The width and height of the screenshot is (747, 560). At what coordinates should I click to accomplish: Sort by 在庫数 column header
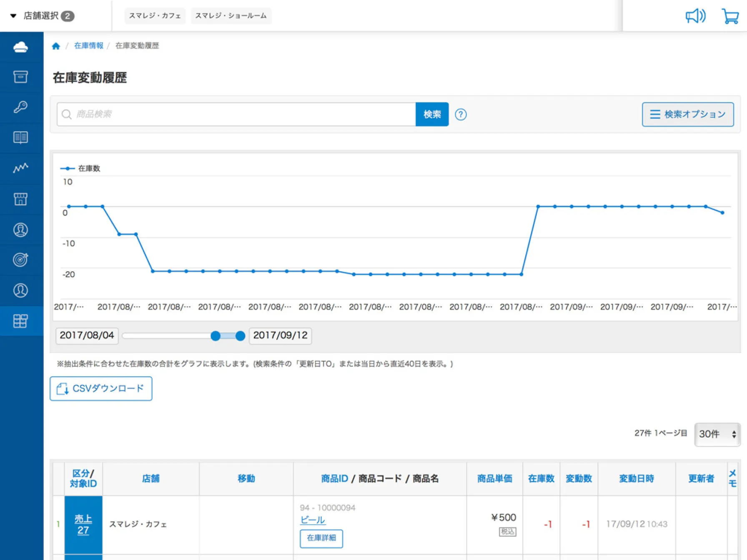click(x=541, y=478)
